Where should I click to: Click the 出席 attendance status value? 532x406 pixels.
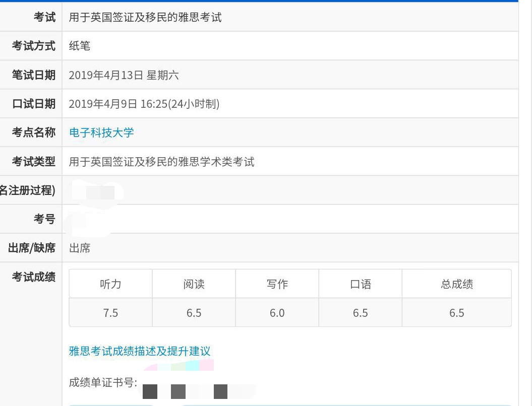point(80,248)
